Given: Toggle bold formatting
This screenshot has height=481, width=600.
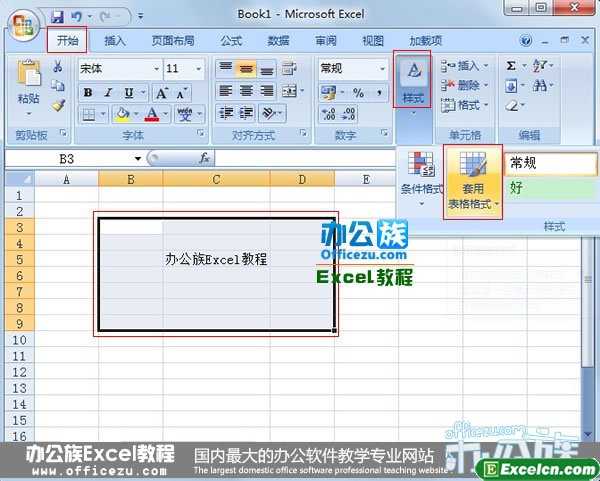Looking at the screenshot, I should [x=88, y=93].
